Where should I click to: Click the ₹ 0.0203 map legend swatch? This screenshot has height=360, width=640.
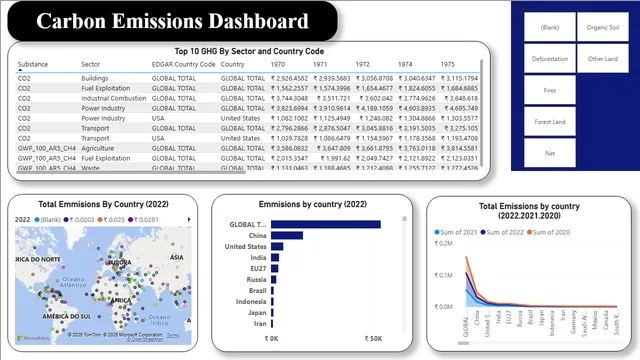(66, 220)
